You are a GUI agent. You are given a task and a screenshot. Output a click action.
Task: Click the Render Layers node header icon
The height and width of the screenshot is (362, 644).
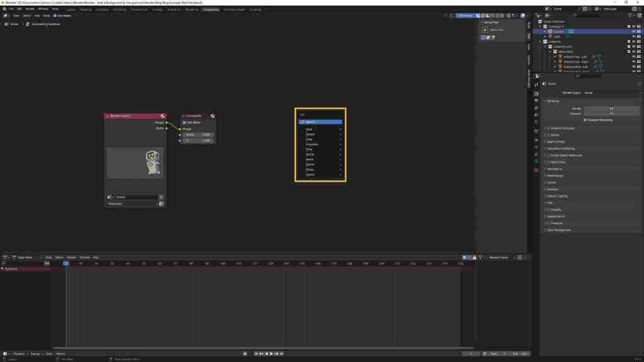[x=163, y=116]
